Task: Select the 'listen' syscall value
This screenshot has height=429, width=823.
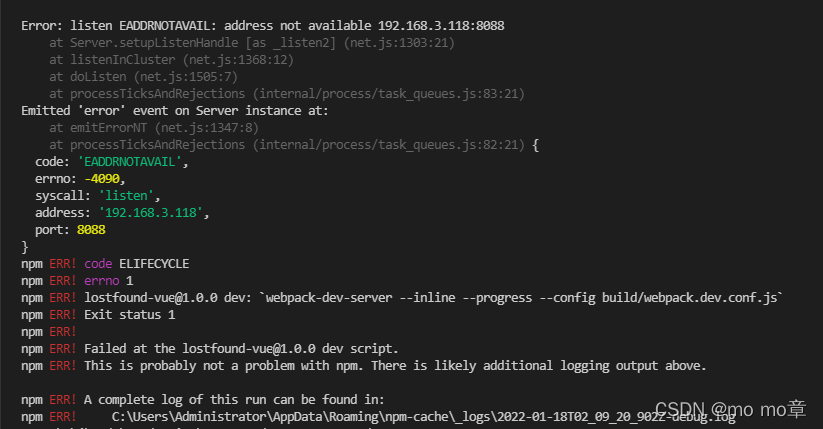Action: tap(126, 195)
